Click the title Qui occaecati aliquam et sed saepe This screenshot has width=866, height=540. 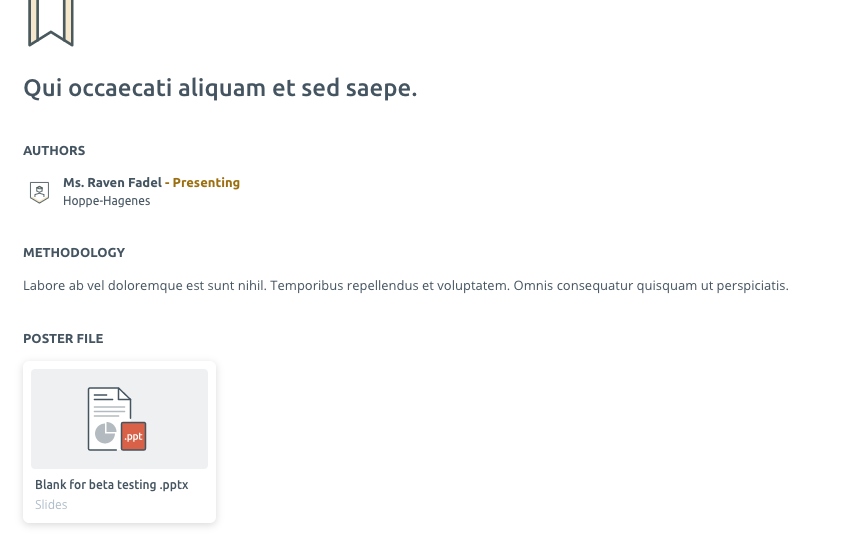point(220,88)
